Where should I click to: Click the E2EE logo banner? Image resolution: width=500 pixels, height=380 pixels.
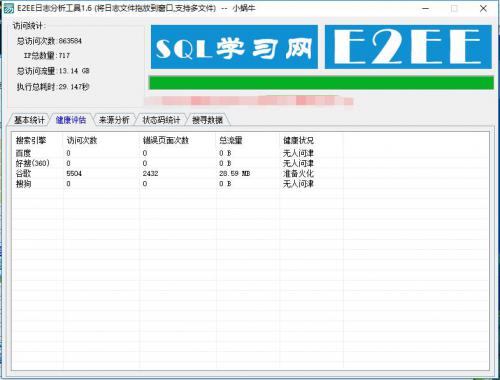408,47
